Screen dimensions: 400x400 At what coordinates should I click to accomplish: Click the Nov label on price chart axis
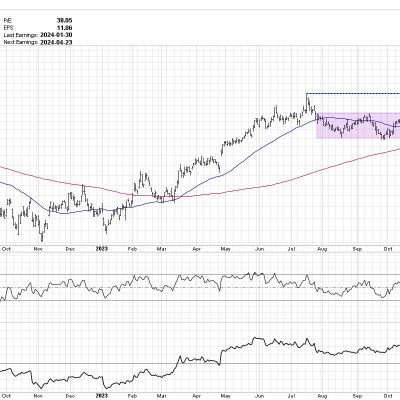coord(38,249)
